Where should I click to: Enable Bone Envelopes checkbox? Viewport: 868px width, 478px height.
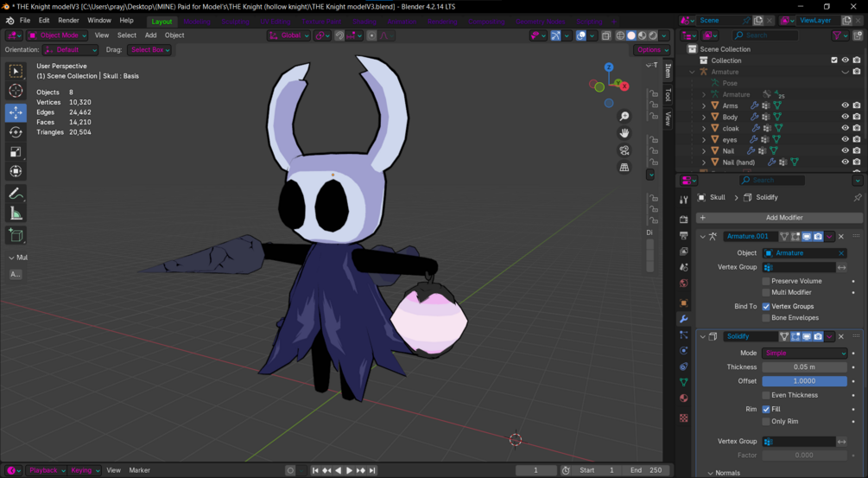click(x=766, y=318)
